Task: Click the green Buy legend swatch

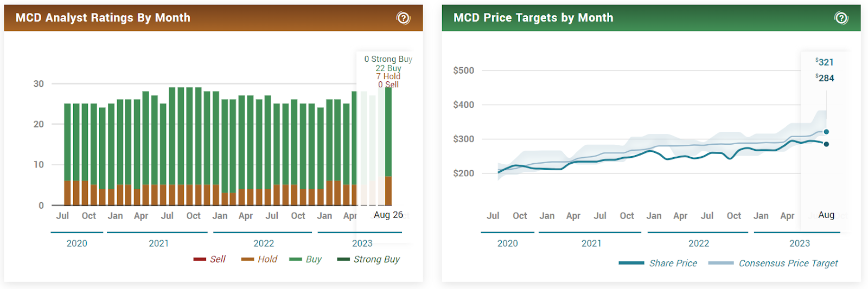Action: (296, 259)
